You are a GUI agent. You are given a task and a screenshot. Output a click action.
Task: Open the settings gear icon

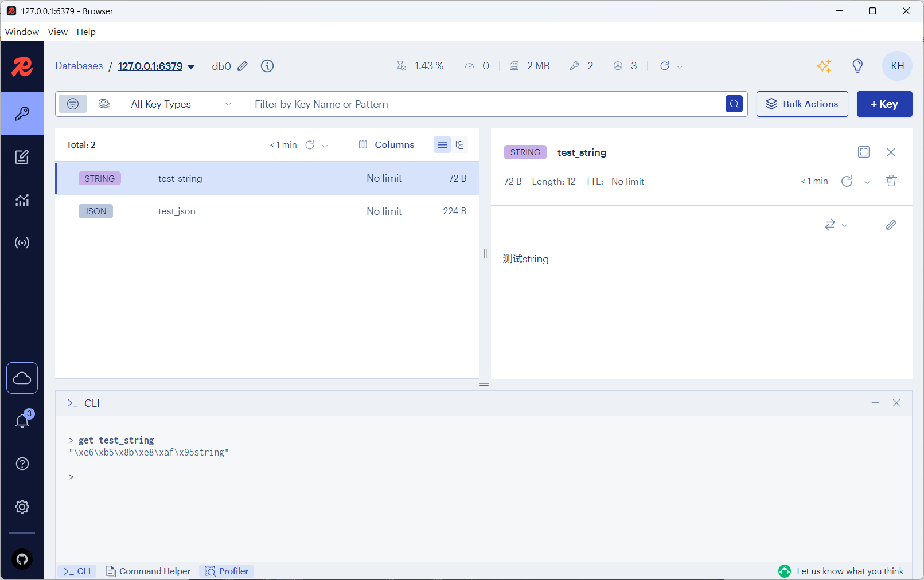point(22,507)
